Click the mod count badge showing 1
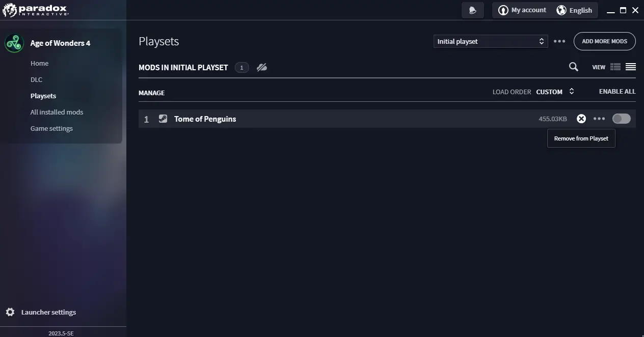Screen dimensions: 644x337 click(242, 67)
